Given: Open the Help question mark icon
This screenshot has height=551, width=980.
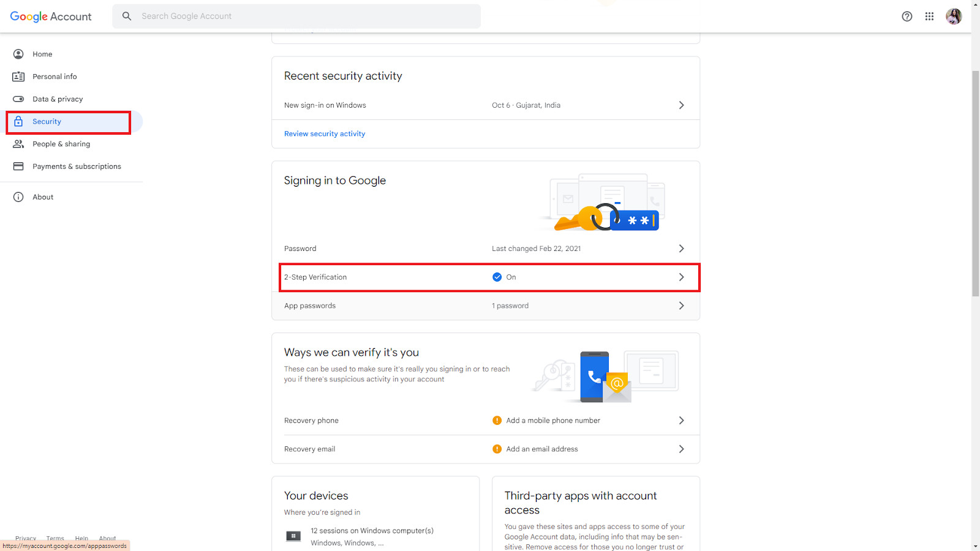Looking at the screenshot, I should click(907, 17).
